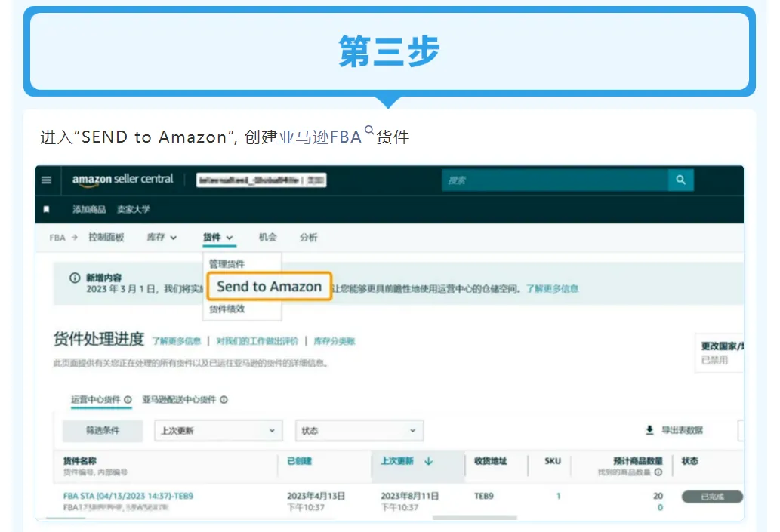The image size is (780, 532).
Task: Click the 导出表数据 button text
Action: (682, 430)
